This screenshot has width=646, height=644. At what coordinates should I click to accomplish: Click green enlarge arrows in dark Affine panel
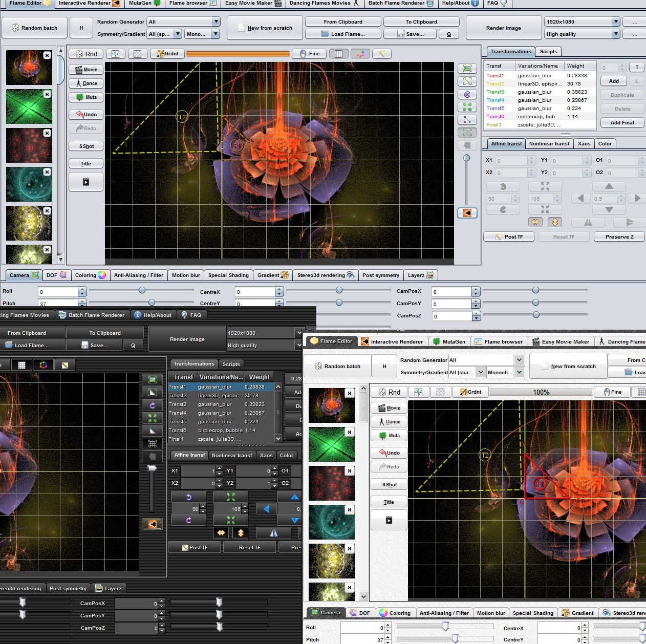[231, 497]
